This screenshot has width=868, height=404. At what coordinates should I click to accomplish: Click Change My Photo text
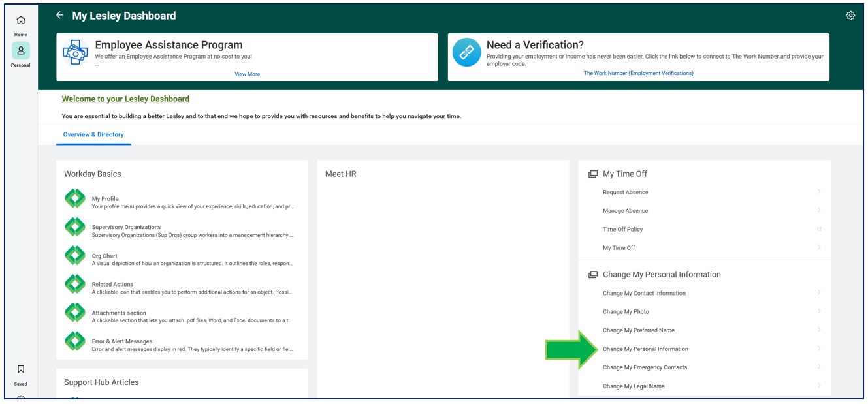[626, 312]
